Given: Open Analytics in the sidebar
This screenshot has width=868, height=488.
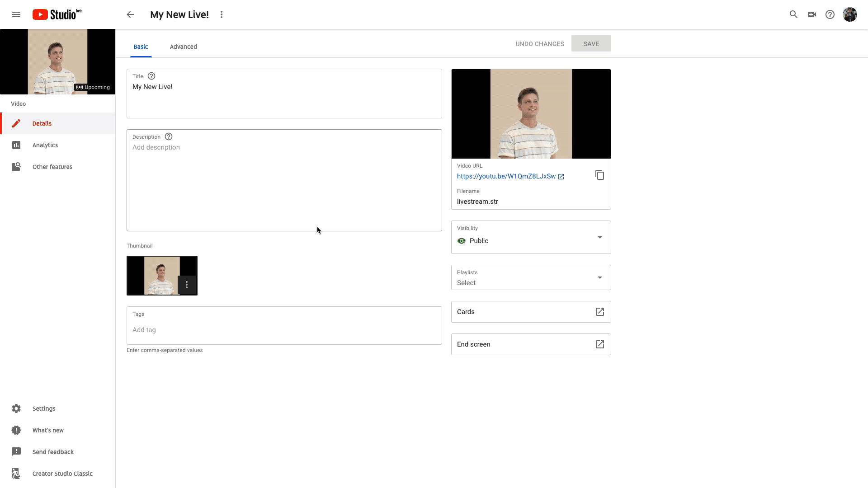Looking at the screenshot, I should (x=58, y=145).
